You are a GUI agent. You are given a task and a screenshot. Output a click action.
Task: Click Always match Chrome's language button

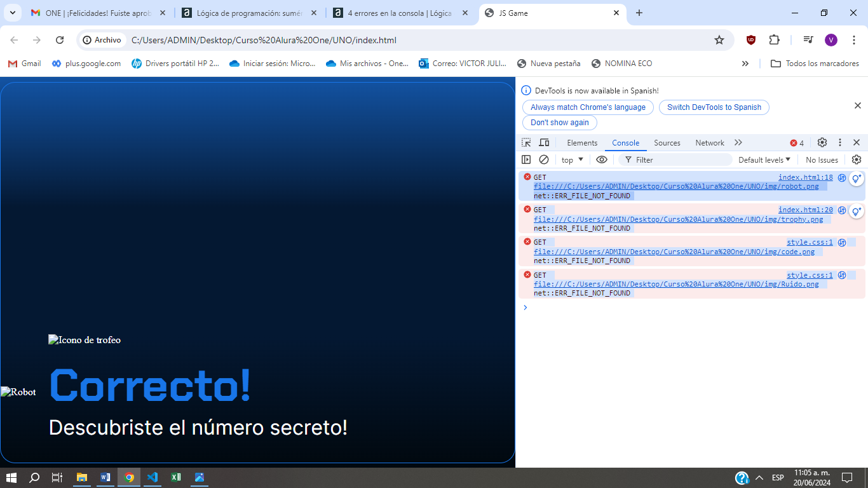pos(588,107)
